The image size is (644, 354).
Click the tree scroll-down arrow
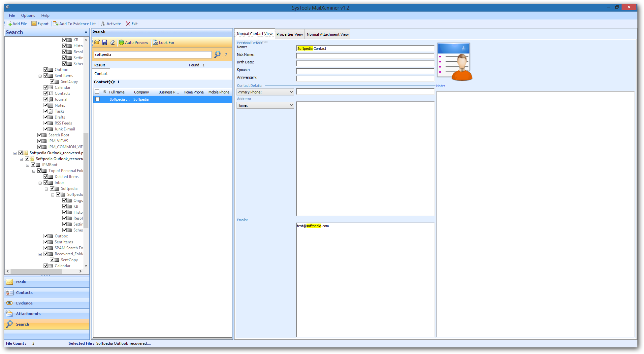(x=86, y=266)
